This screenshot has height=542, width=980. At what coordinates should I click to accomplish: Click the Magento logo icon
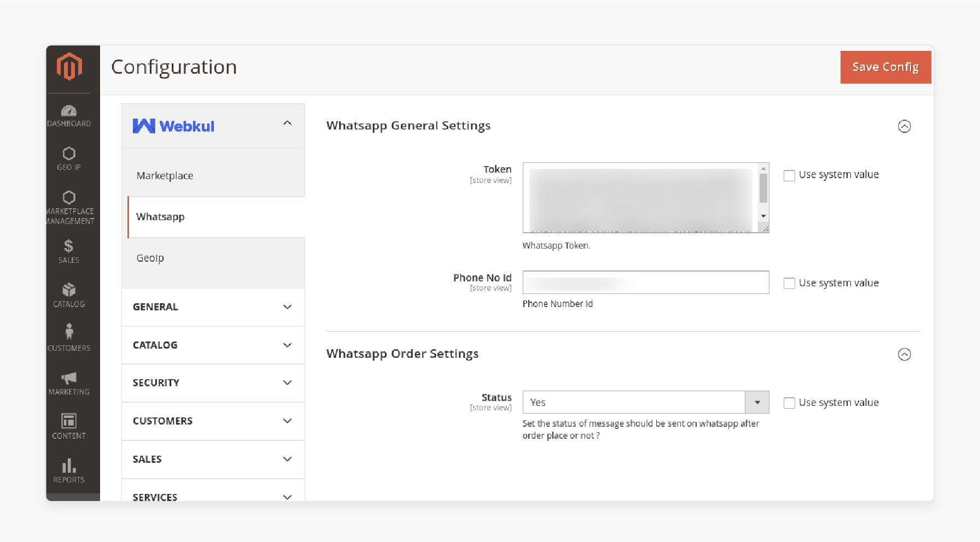[69, 67]
